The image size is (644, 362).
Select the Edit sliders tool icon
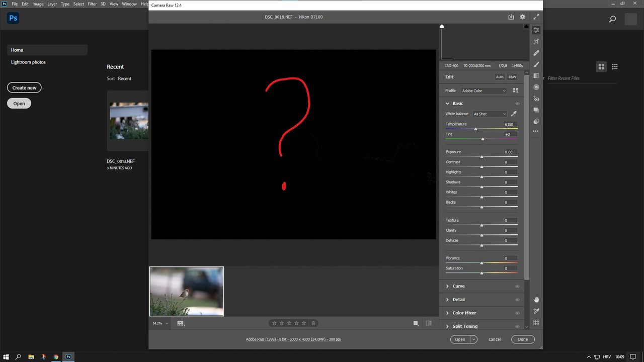click(x=536, y=30)
